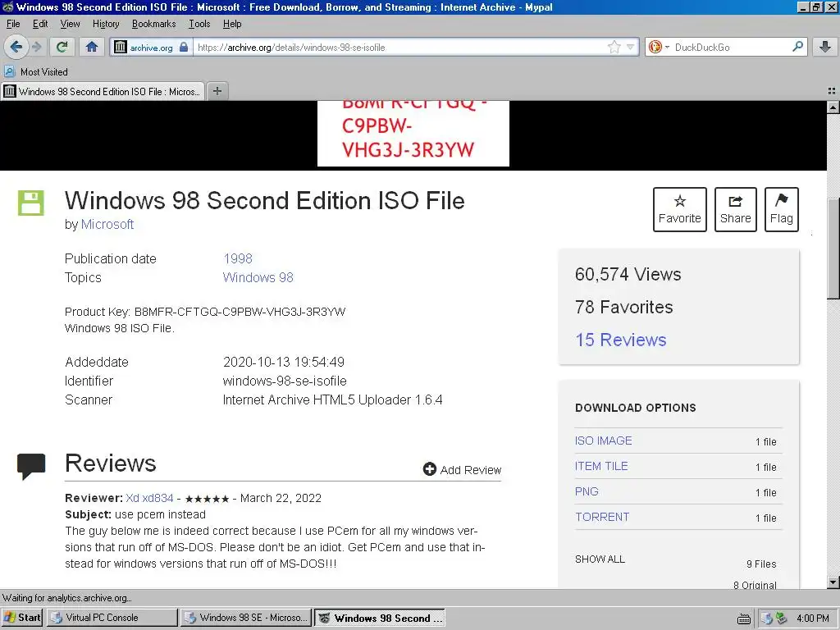Image resolution: width=840 pixels, height=630 pixels.
Task: Click the forward navigation arrow
Action: 36,47
